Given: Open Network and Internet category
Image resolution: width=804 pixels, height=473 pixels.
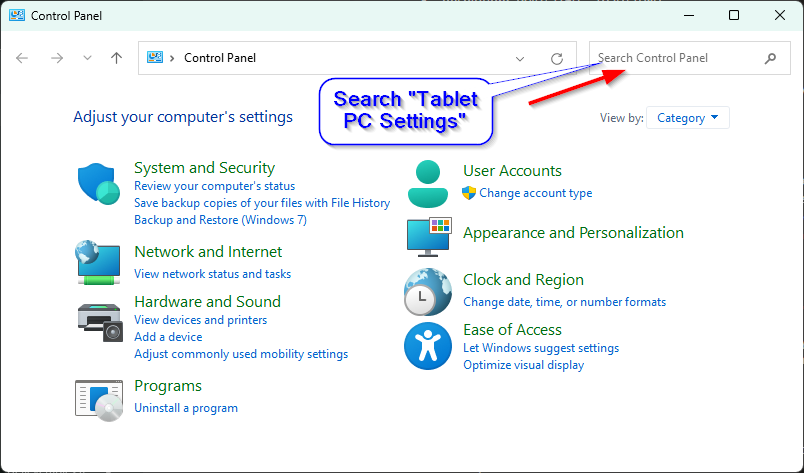Looking at the screenshot, I should tap(208, 251).
